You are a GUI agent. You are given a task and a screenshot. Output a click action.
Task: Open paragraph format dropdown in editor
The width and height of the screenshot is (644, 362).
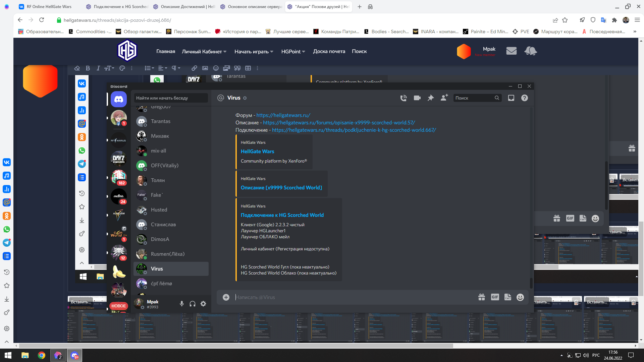[x=176, y=68]
